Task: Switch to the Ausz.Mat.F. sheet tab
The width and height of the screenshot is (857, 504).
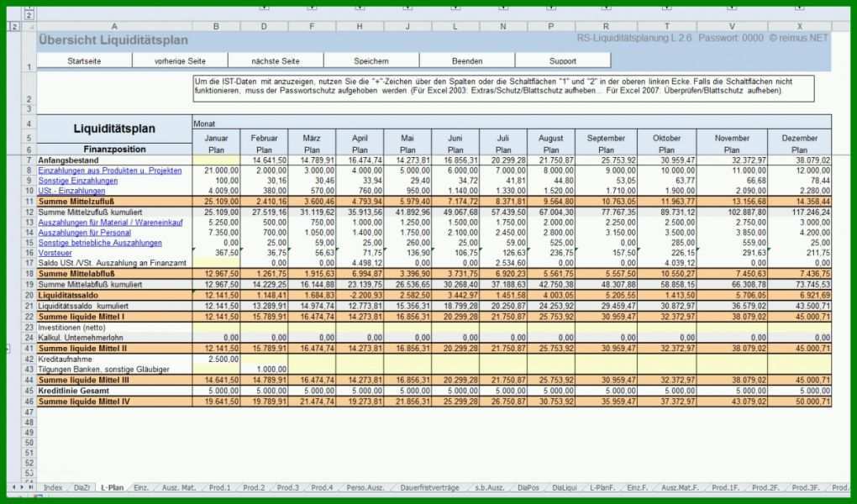Action: pyautogui.click(x=680, y=487)
